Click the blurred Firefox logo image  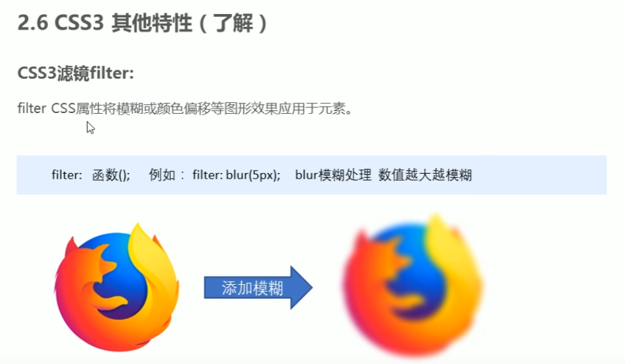tap(413, 285)
